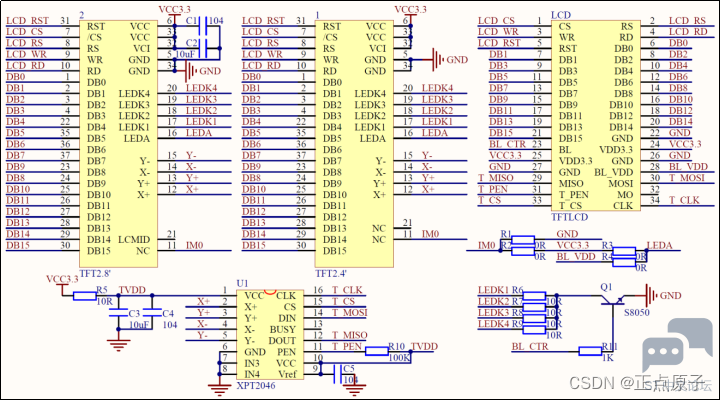Click the LEDK4 net label beside R9

493,324
